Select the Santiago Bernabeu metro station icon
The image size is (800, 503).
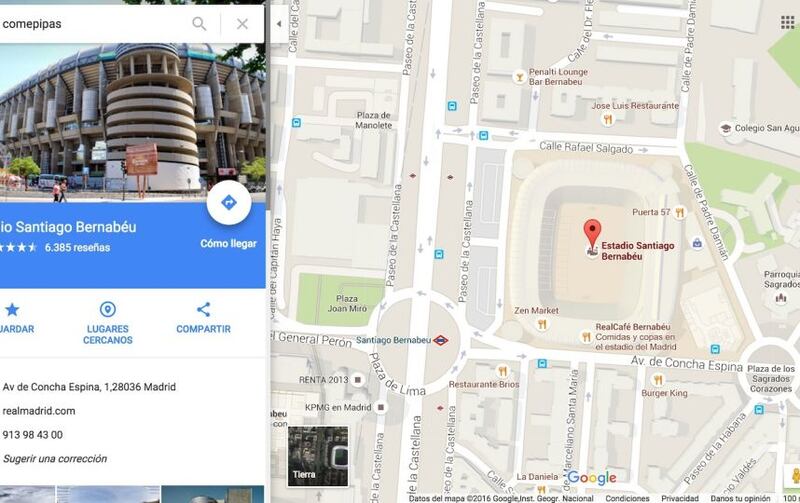[440, 340]
